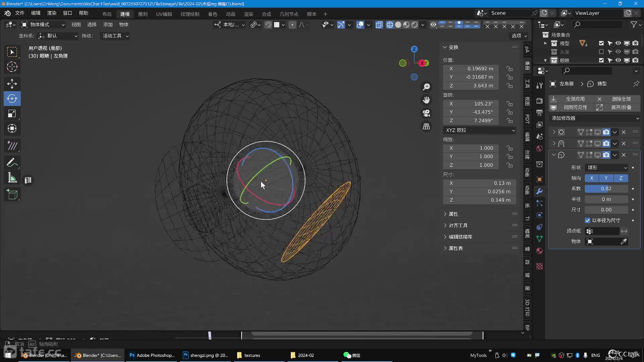Open the Modifiers wrench properties tab

tap(539, 191)
